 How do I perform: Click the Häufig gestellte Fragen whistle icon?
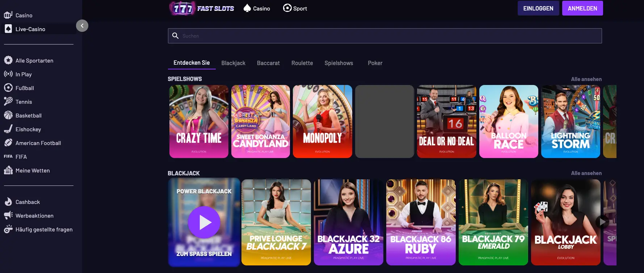[x=8, y=229]
